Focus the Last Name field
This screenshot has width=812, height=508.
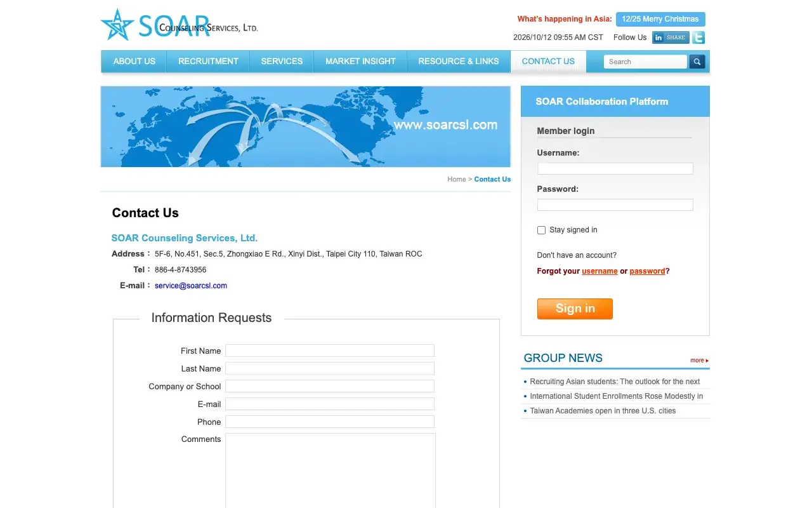[x=330, y=368]
